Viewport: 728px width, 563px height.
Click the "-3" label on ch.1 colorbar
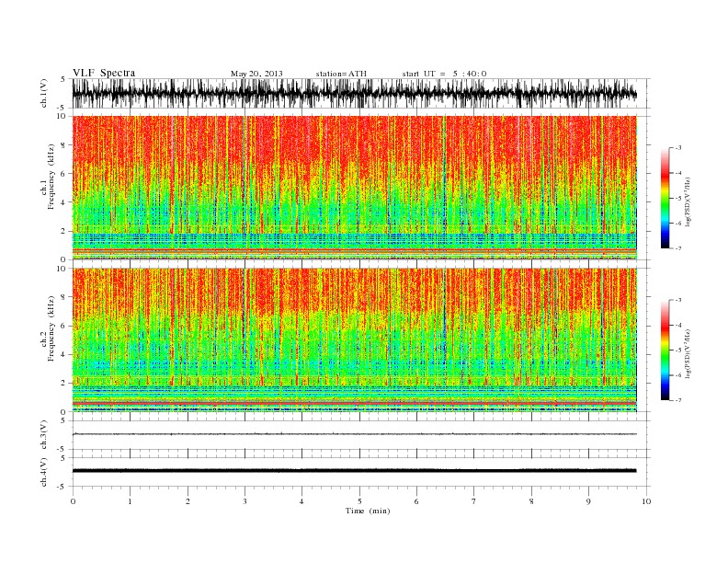tap(678, 148)
